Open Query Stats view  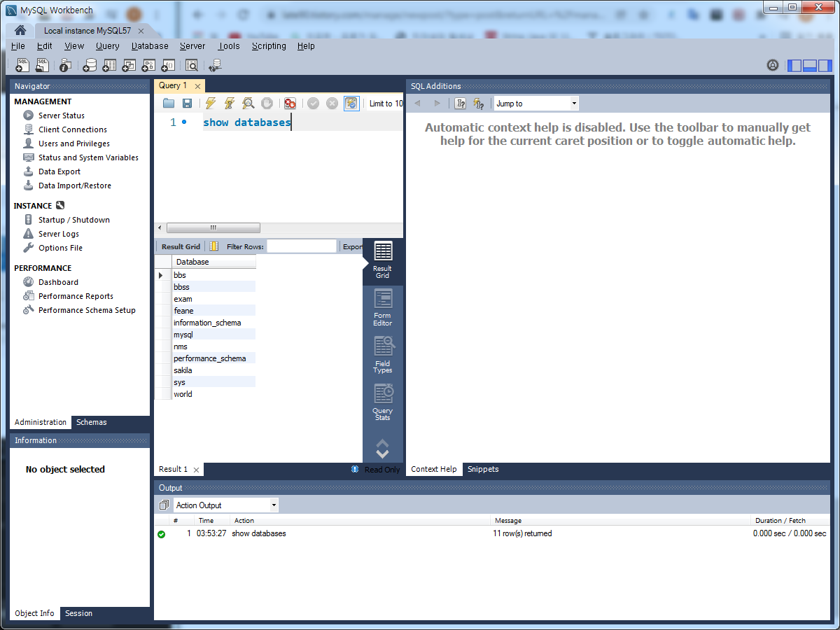click(x=383, y=402)
